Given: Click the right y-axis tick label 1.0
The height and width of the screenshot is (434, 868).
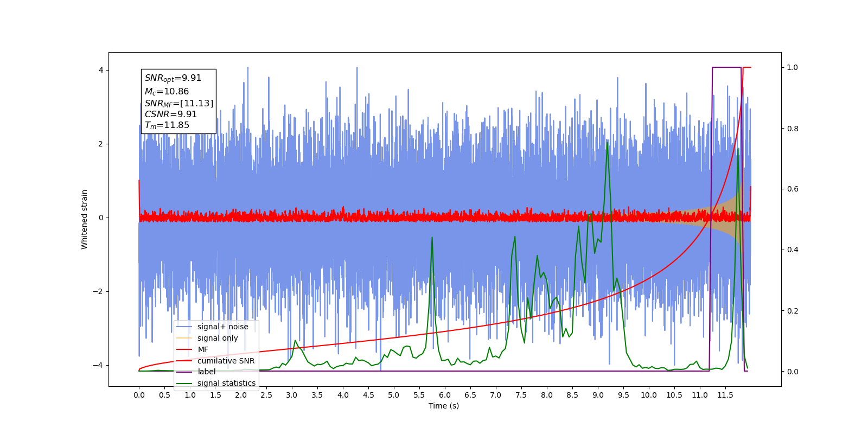Looking at the screenshot, I should 793,68.
